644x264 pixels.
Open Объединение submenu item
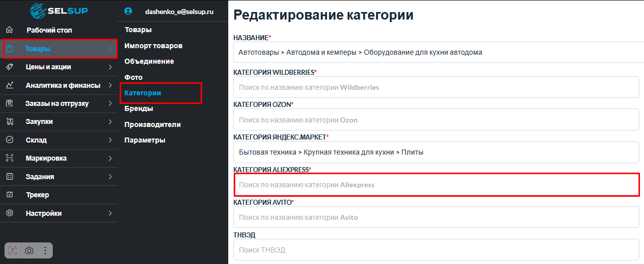point(149,61)
